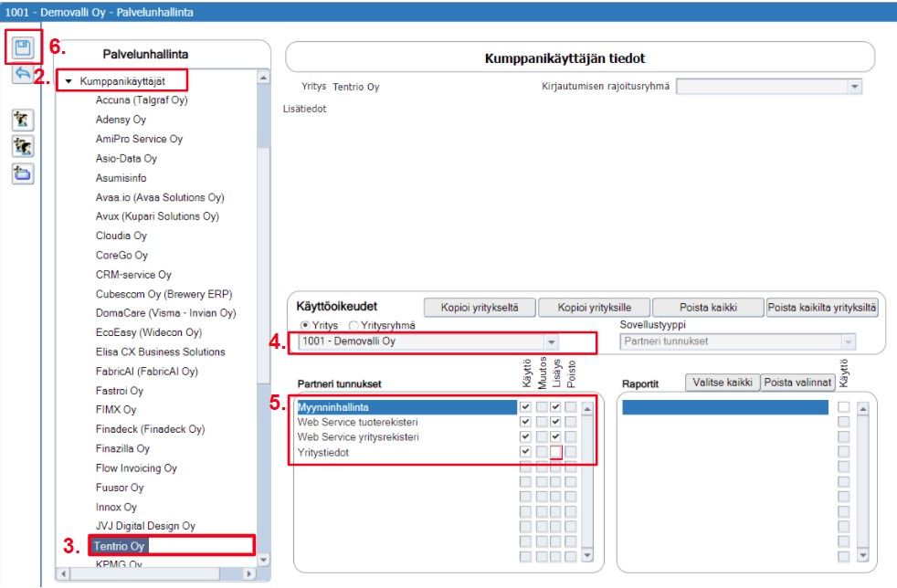This screenshot has width=897, height=588.
Task: Select the Myynninhallinta row
Action: tap(406, 406)
